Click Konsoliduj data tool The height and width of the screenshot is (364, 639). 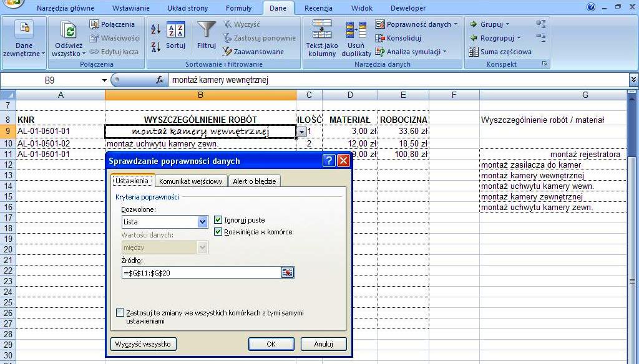(x=398, y=38)
